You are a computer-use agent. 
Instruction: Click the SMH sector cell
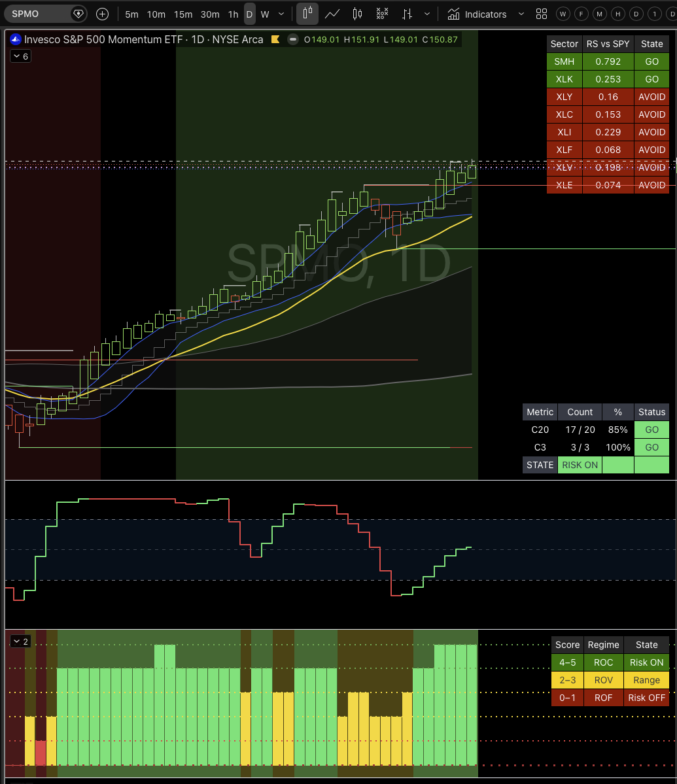click(x=564, y=61)
